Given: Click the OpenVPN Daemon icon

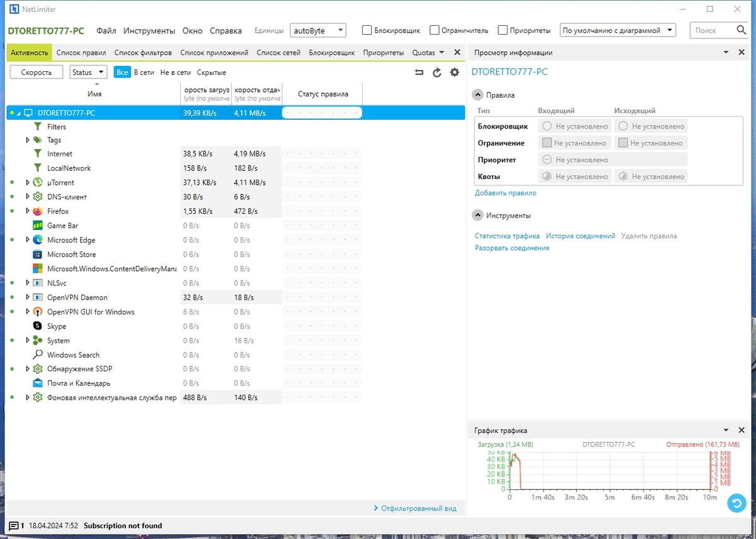Looking at the screenshot, I should pyautogui.click(x=37, y=298).
